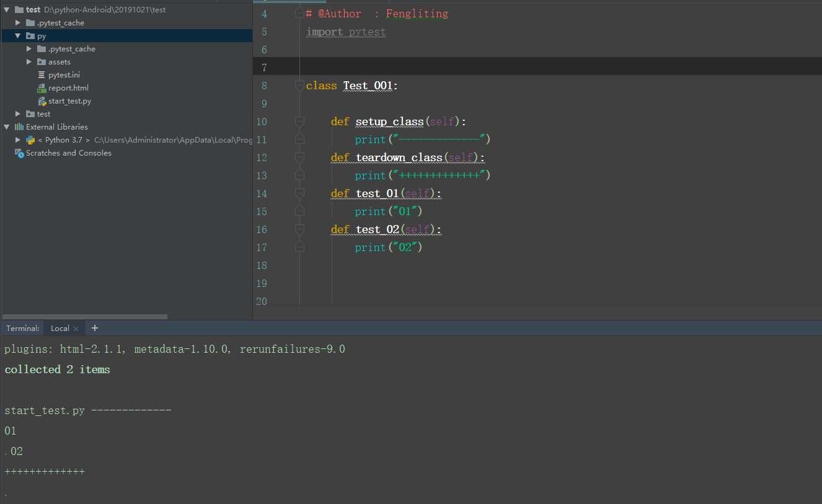Fold the setup_class method on line 10
The height and width of the screenshot is (504, 822).
pos(300,122)
